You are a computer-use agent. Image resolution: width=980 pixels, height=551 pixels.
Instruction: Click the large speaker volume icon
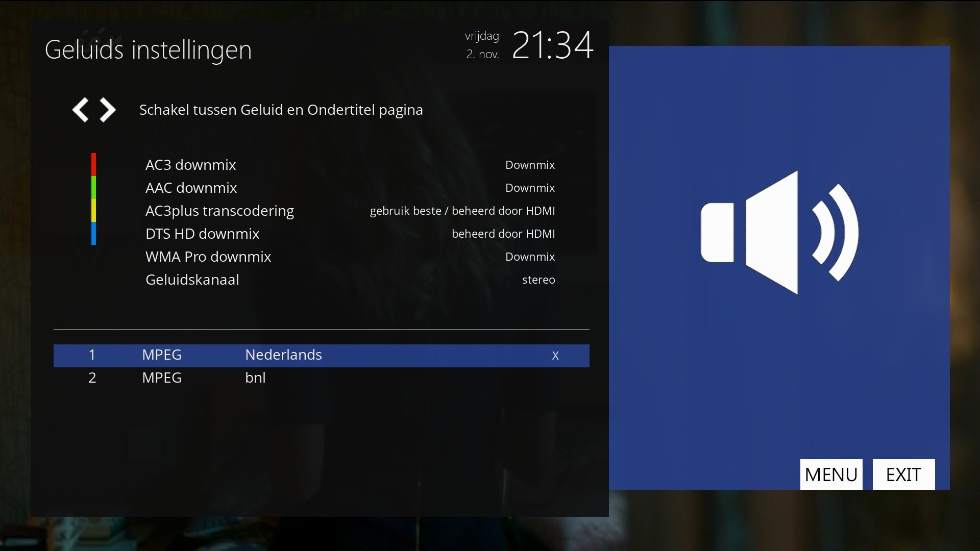779,233
